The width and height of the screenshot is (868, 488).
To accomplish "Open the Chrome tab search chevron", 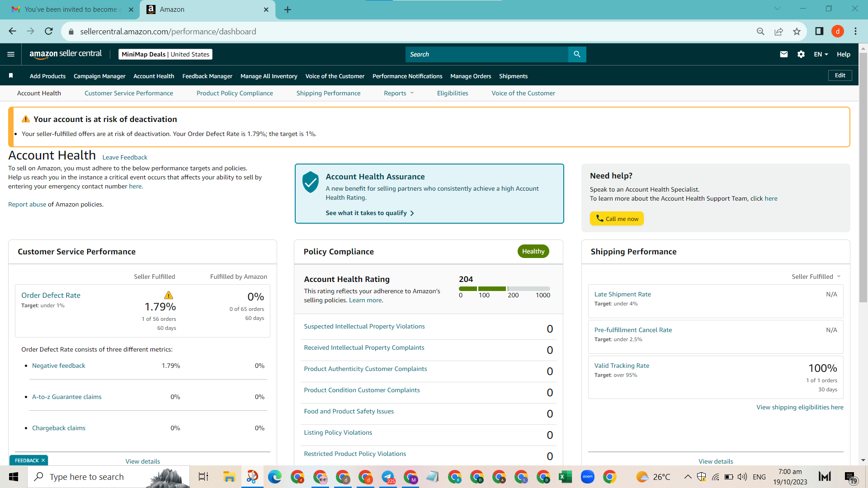I will click(x=777, y=9).
